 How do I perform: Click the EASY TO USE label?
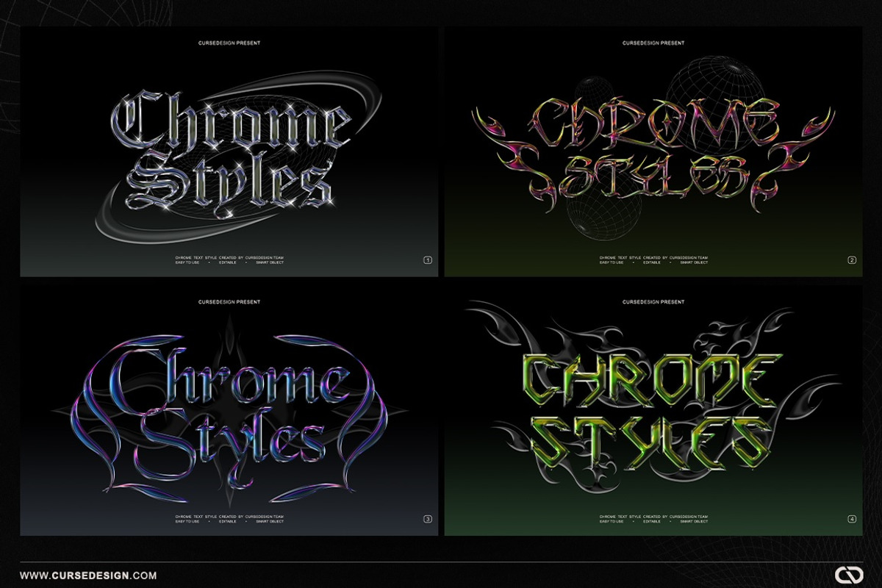pos(188,263)
